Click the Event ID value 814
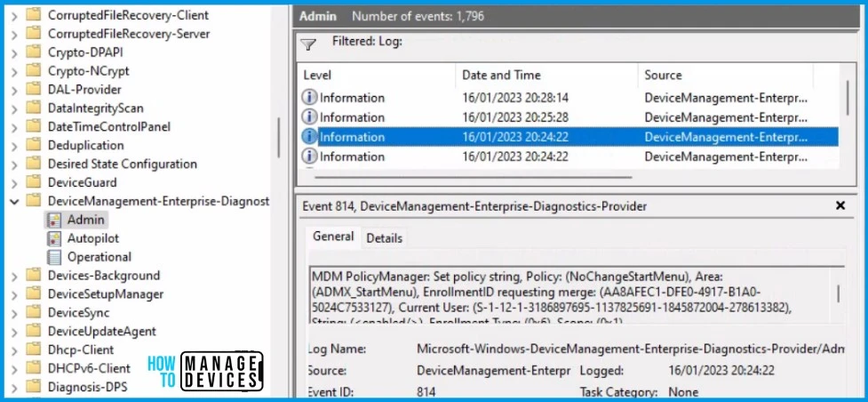 point(426,392)
